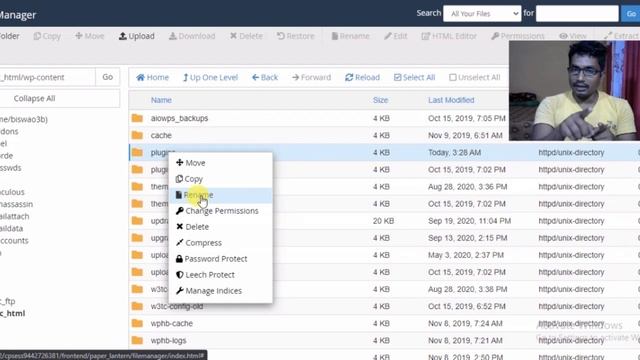The height and width of the screenshot is (360, 640).
Task: Click the 'May 3, 2020, 2:37 PM' date cell
Action: coord(466,255)
